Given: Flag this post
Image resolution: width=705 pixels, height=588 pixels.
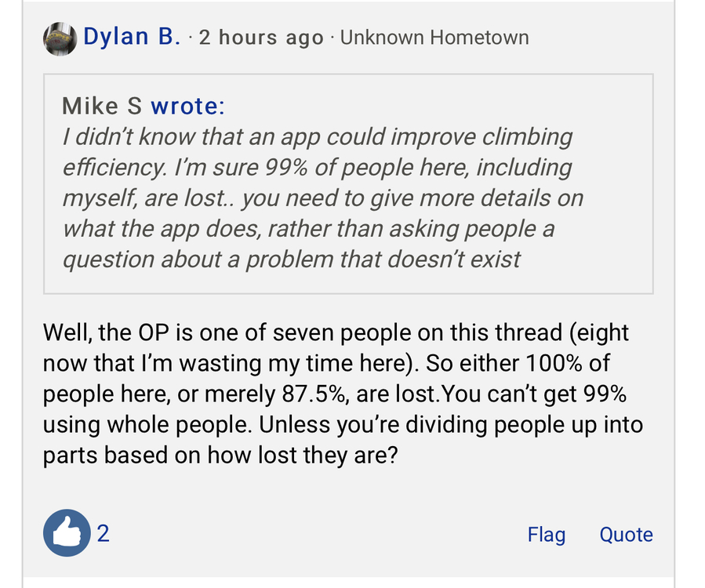Looking at the screenshot, I should tap(546, 535).
